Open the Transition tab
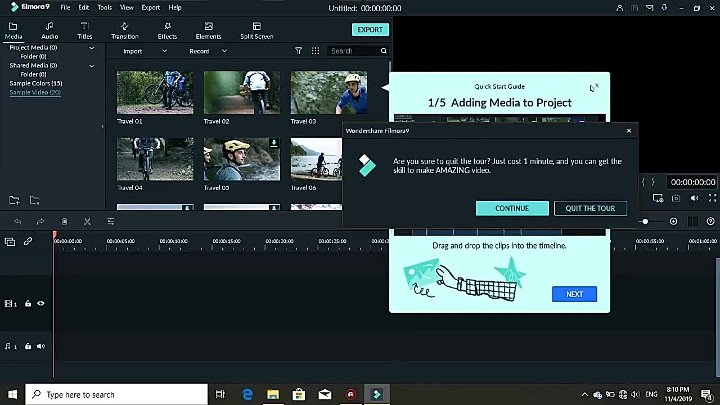720x405 pixels. coord(125,30)
